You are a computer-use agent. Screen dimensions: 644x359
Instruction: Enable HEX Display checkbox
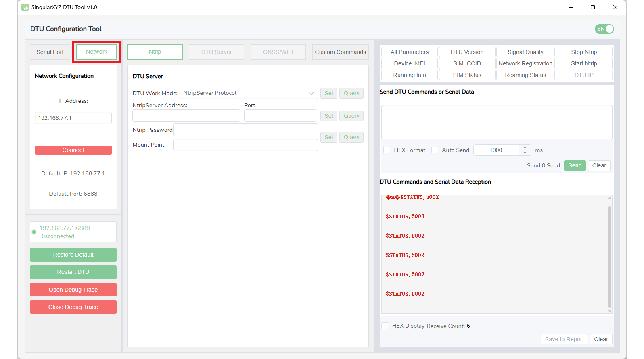point(385,326)
